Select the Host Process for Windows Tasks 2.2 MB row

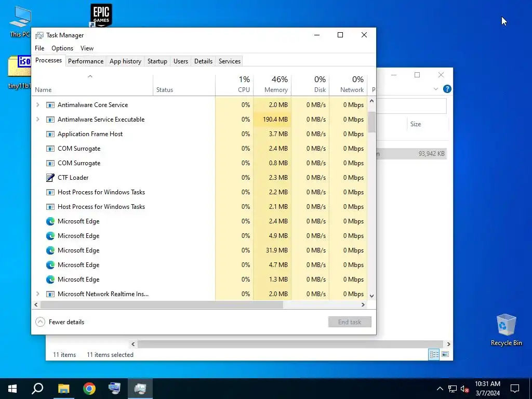click(200, 192)
